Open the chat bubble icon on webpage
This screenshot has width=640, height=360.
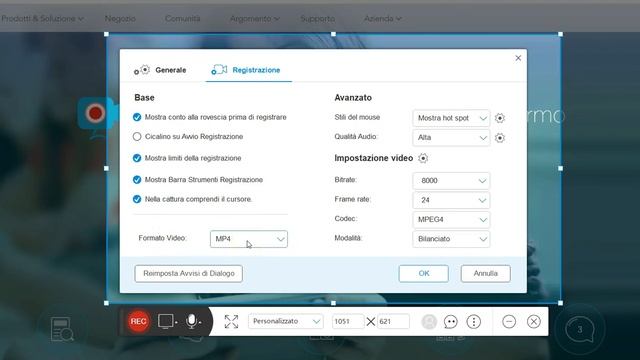580,329
